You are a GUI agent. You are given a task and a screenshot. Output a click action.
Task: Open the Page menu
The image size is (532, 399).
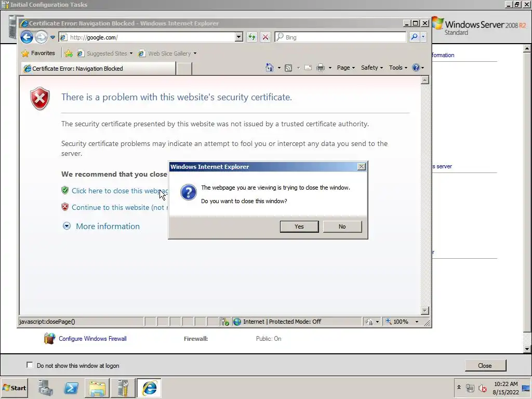[345, 68]
